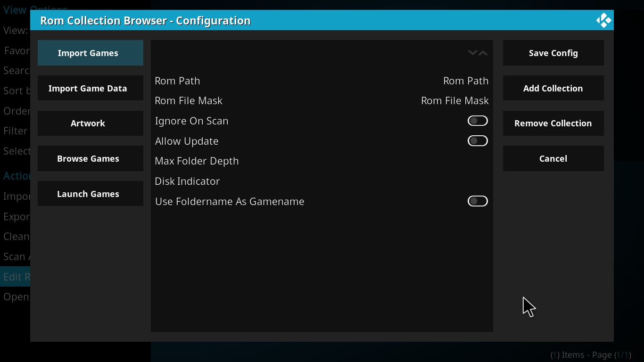The image size is (644, 362).
Task: Toggle the Allow Update switch
Action: coord(478,141)
